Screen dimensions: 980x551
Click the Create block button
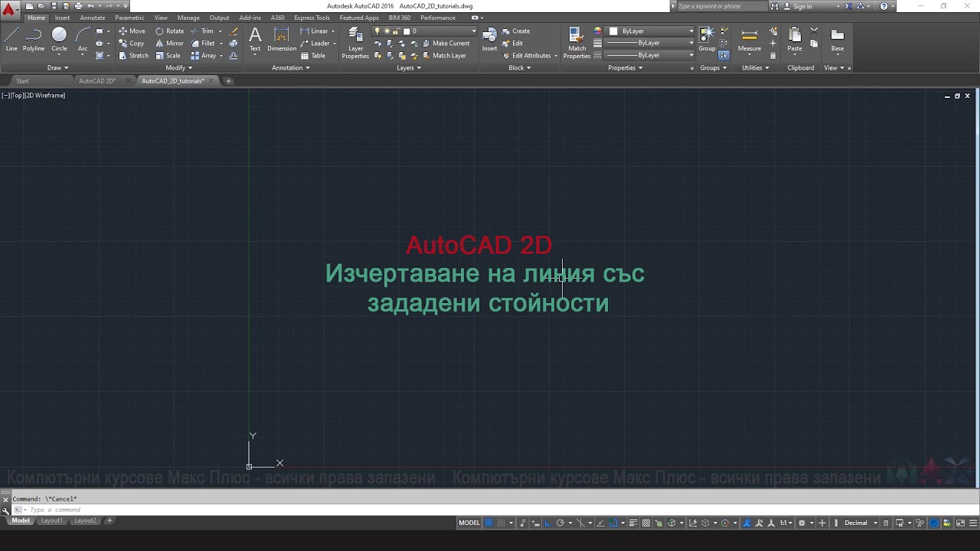tap(516, 31)
